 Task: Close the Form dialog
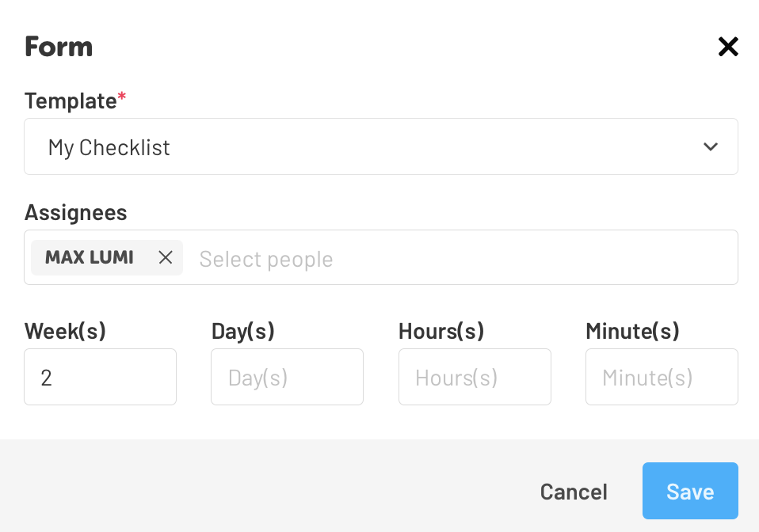pyautogui.click(x=728, y=47)
